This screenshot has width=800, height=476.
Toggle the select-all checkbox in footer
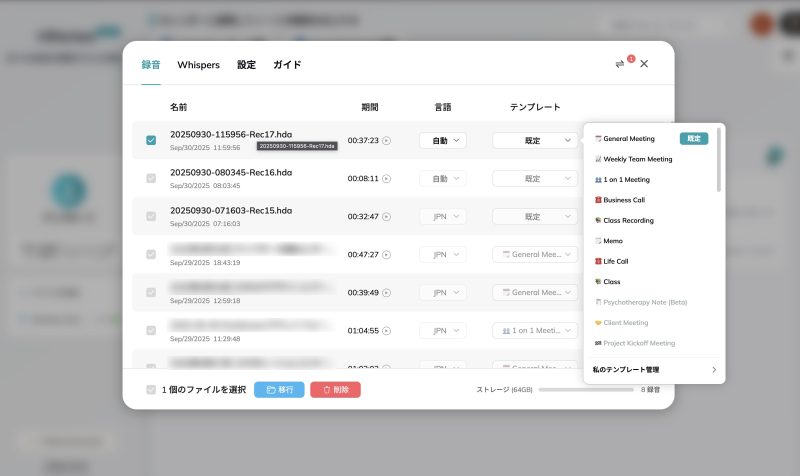pyautogui.click(x=151, y=390)
